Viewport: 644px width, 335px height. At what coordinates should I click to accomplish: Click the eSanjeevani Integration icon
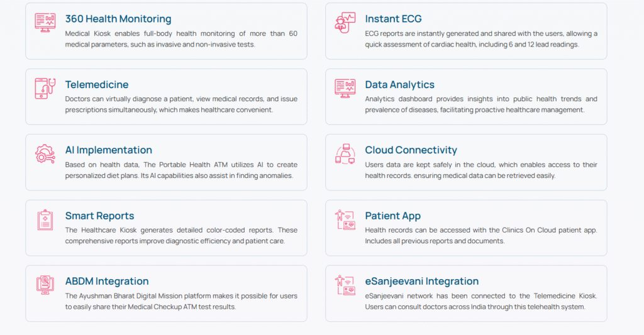[345, 285]
